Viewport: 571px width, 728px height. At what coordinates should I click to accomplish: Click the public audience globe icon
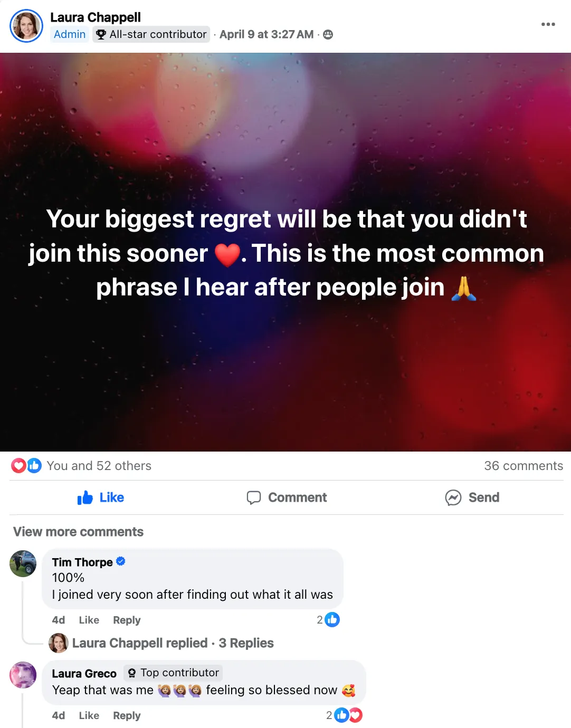coord(328,35)
